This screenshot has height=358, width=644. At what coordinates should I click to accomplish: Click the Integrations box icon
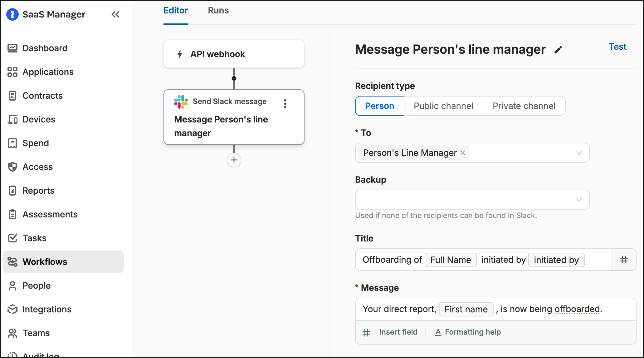click(x=12, y=309)
